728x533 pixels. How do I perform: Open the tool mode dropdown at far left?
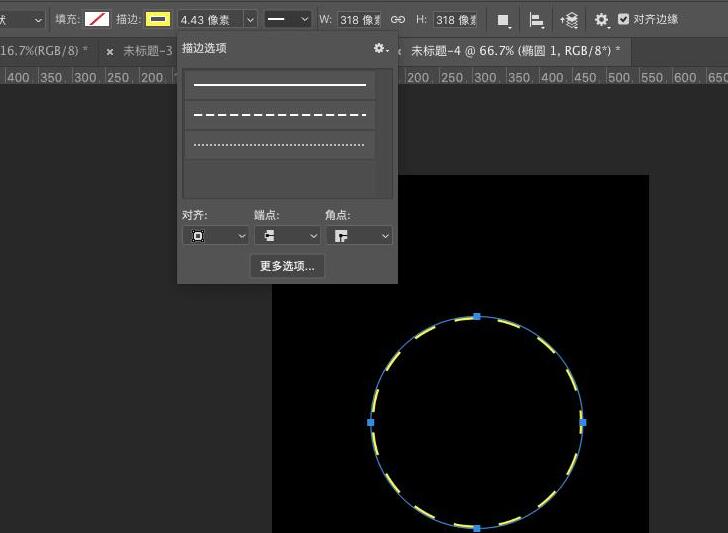pyautogui.click(x=22, y=20)
